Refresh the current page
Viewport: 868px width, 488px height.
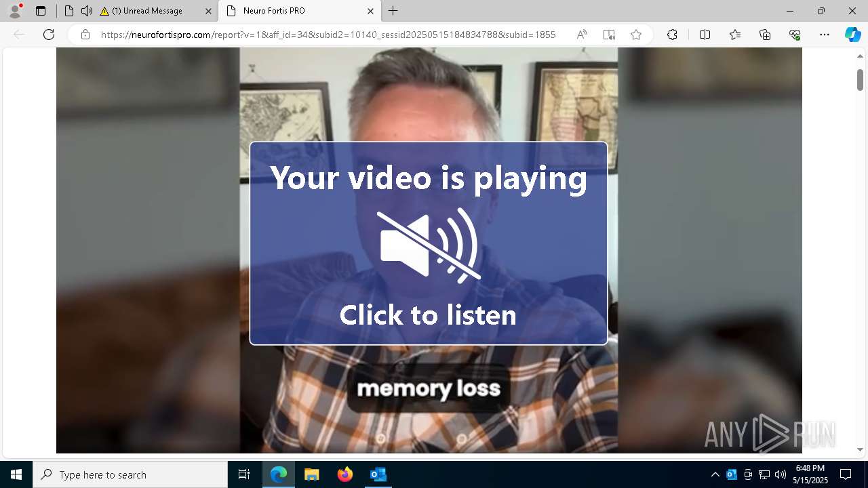pyautogui.click(x=49, y=35)
